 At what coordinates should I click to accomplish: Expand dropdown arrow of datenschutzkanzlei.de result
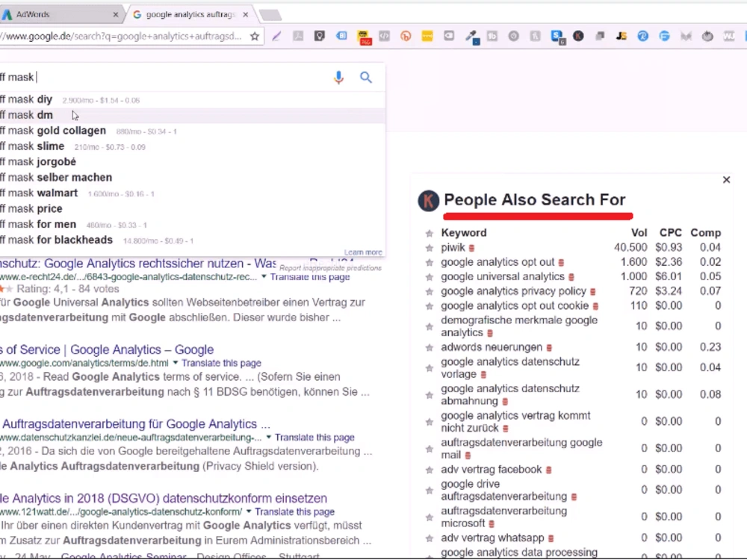tap(269, 437)
